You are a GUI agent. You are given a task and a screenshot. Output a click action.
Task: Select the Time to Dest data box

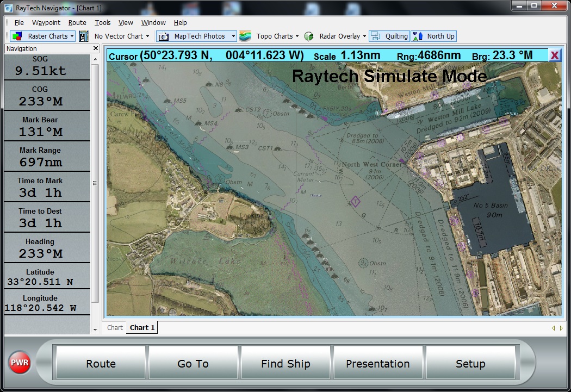pyautogui.click(x=47, y=217)
